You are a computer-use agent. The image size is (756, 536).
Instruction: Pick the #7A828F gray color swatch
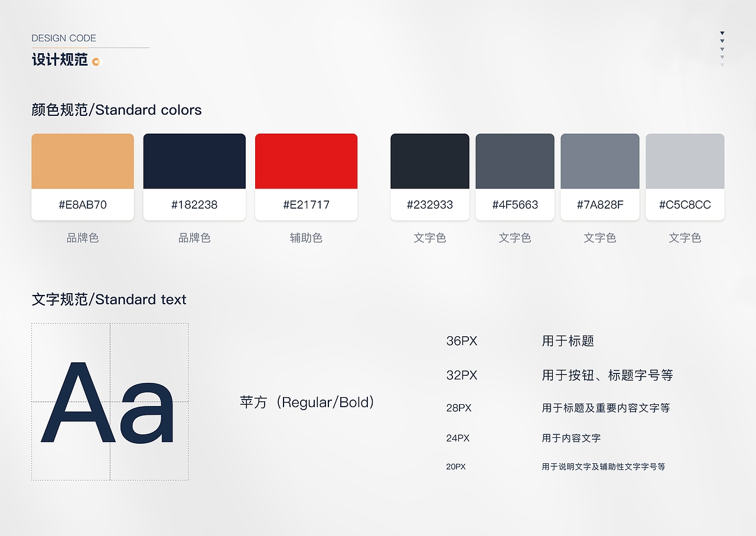[x=600, y=161]
